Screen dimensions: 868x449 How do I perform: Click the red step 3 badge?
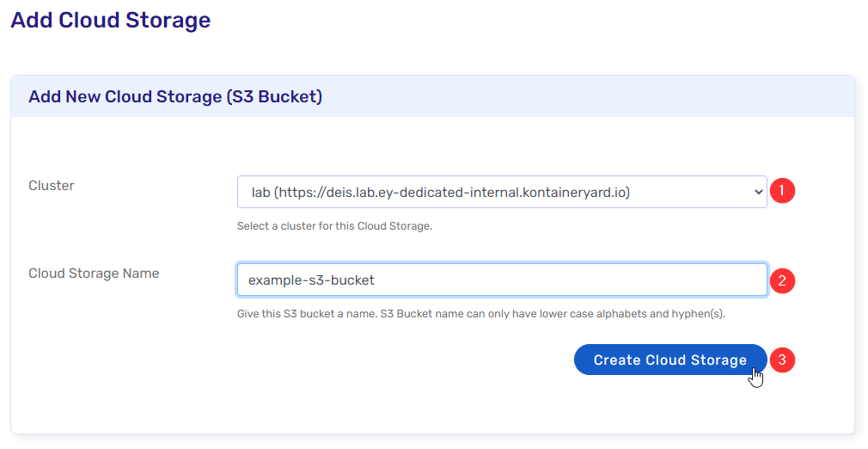(x=782, y=360)
